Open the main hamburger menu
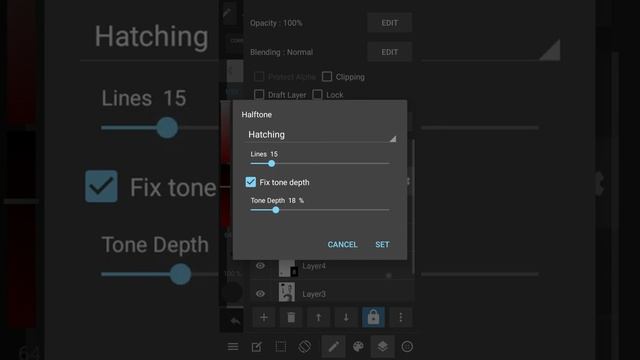640x360 pixels. (x=233, y=347)
